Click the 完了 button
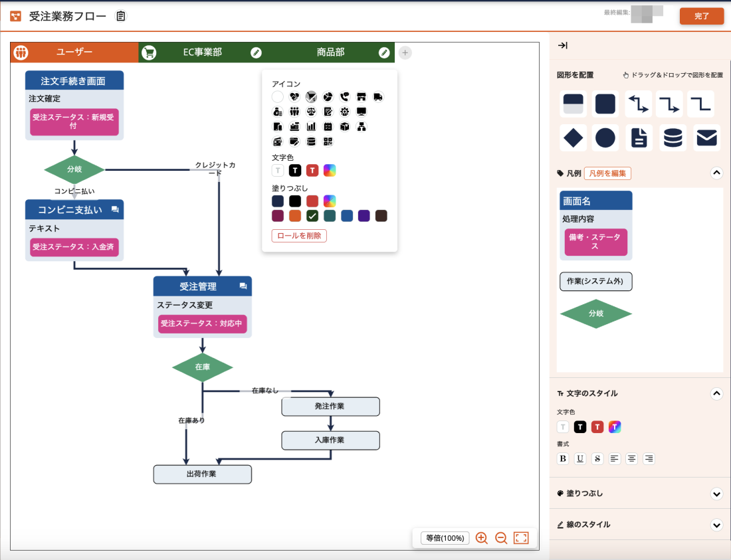This screenshot has height=560, width=731. [x=702, y=15]
